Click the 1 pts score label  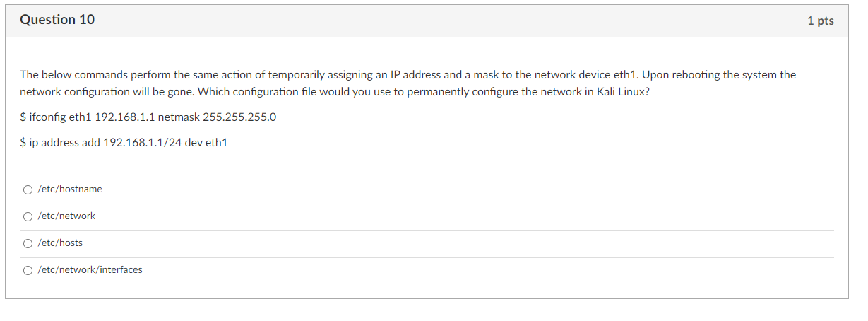(820, 21)
